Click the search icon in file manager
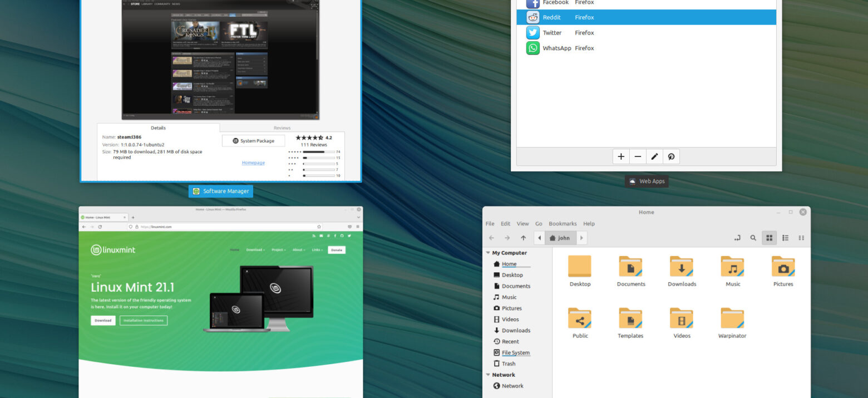 coord(753,238)
